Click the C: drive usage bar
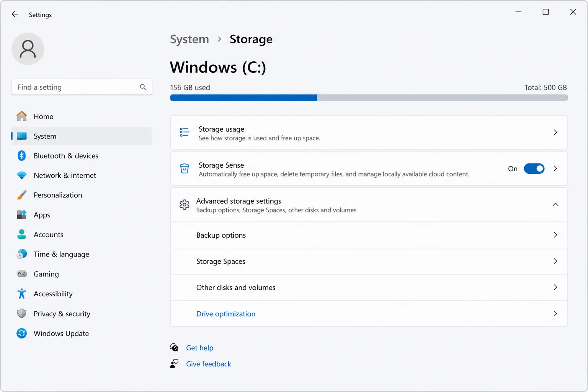 click(x=369, y=98)
